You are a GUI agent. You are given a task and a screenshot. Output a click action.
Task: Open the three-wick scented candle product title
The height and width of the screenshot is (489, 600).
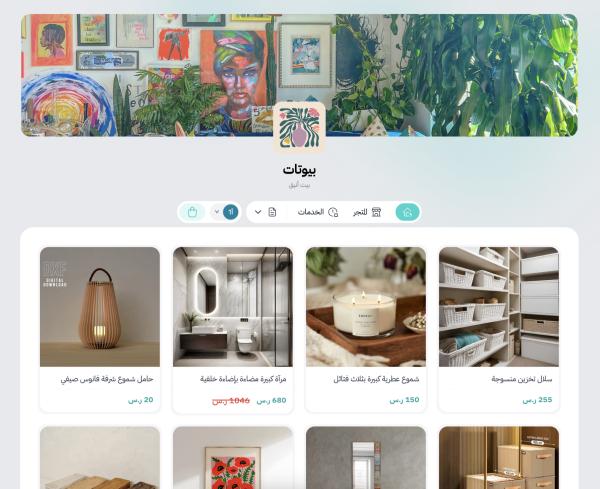[x=376, y=379]
